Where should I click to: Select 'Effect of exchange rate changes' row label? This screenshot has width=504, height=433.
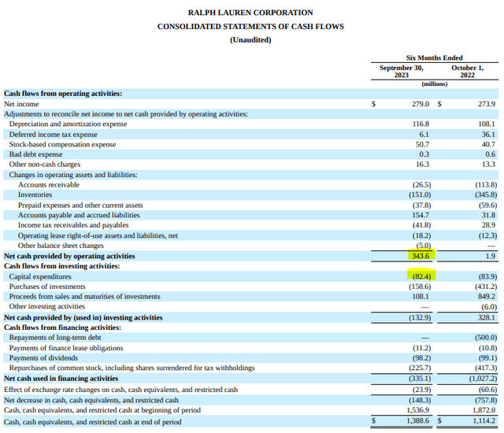click(120, 390)
